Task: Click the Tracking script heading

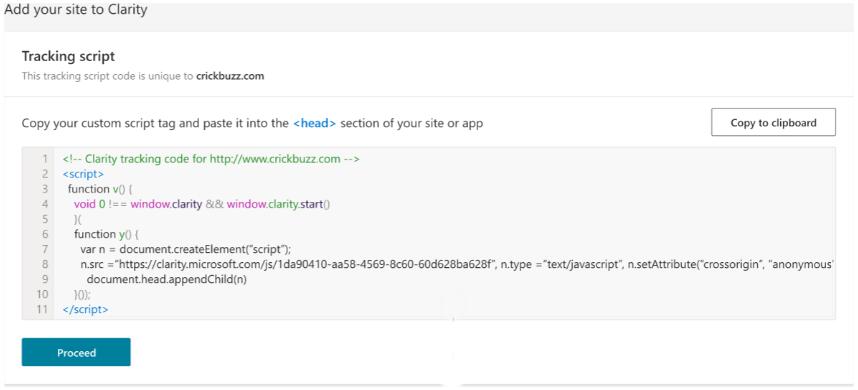Action: tap(68, 56)
